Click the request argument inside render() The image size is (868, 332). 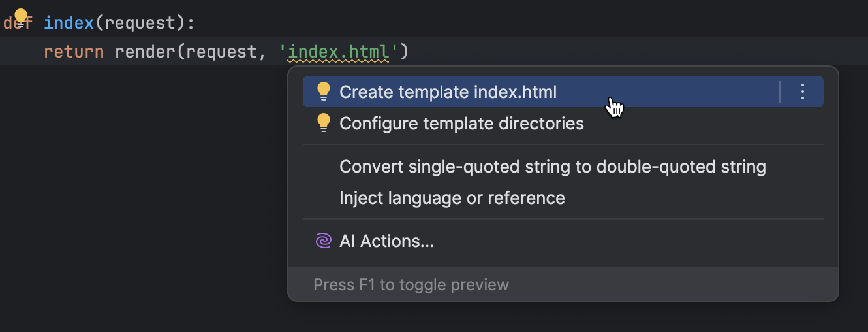click(221, 51)
